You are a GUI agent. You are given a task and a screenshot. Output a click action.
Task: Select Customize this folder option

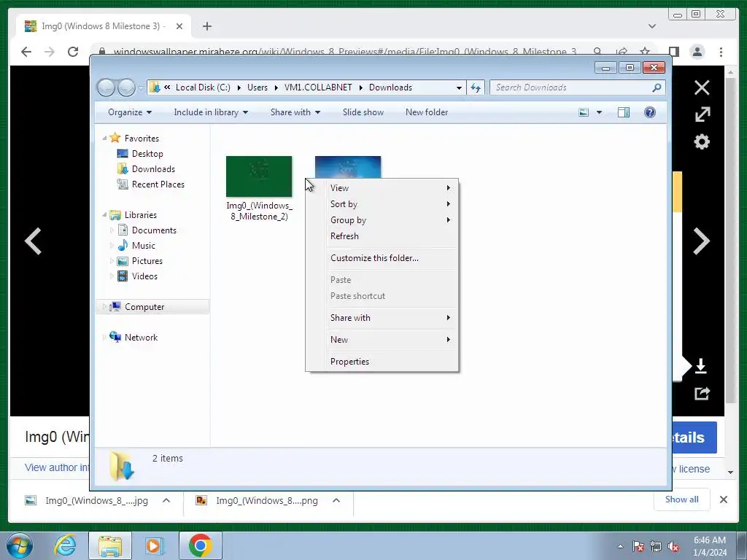point(390,258)
